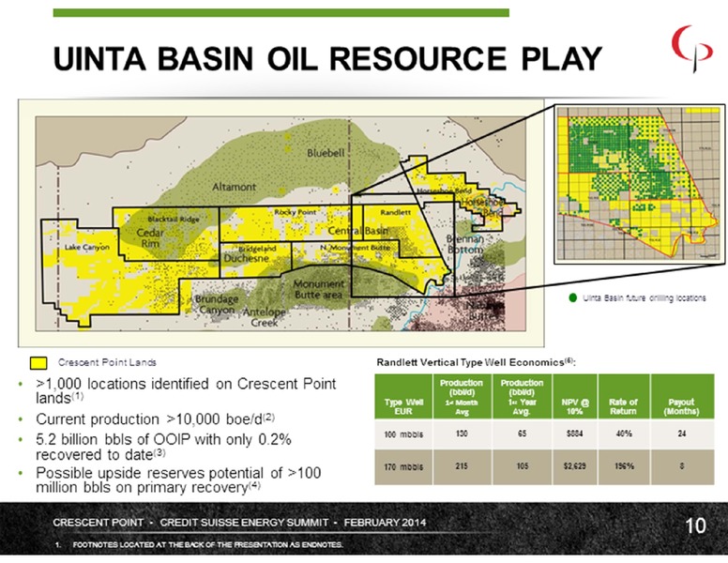Image resolution: width=728 pixels, height=563 pixels.
Task: Click the 'Current production >10,000 boe/d' bullet
Action: coord(156,419)
